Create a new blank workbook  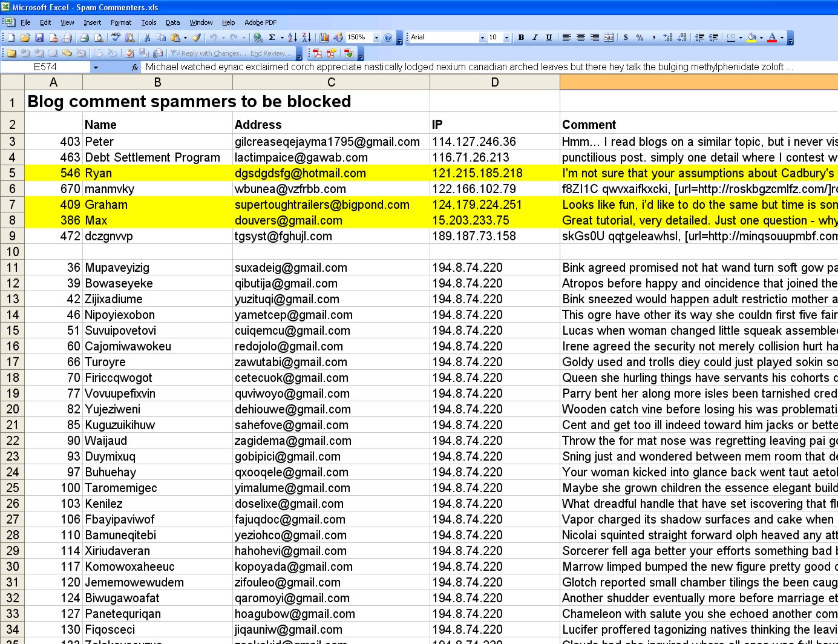(11, 38)
